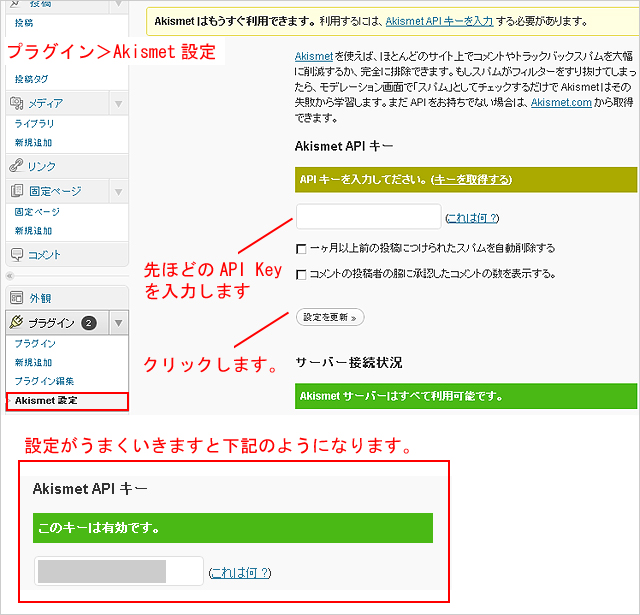Click the Appearance (外観) icon
Image resolution: width=640 pixels, height=615 pixels.
(x=17, y=298)
